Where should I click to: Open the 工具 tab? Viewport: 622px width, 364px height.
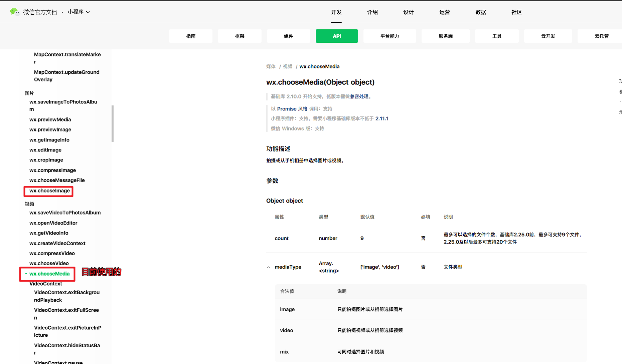(497, 36)
